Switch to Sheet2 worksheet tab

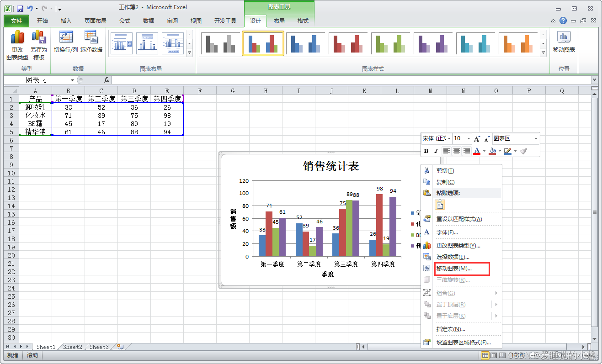click(x=72, y=347)
